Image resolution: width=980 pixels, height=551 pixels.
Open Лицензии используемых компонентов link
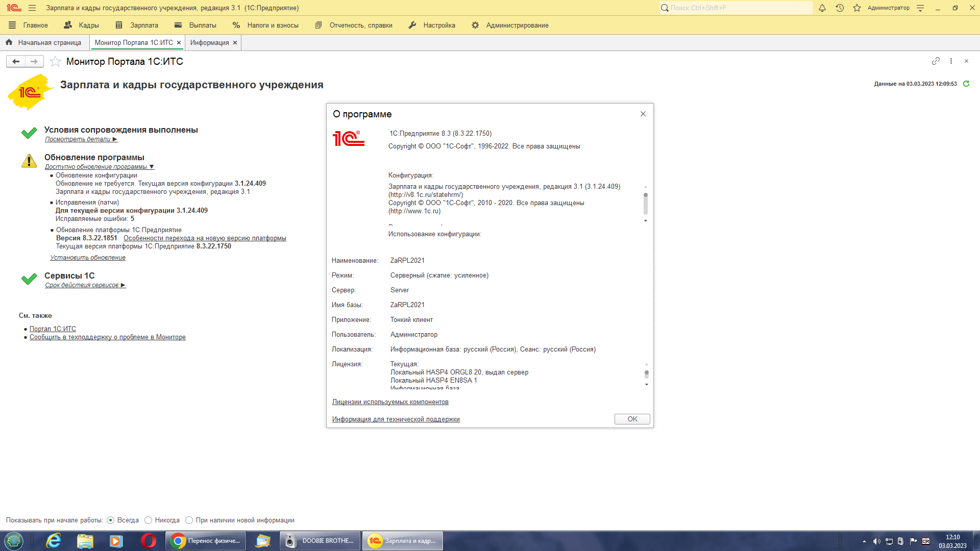click(390, 402)
